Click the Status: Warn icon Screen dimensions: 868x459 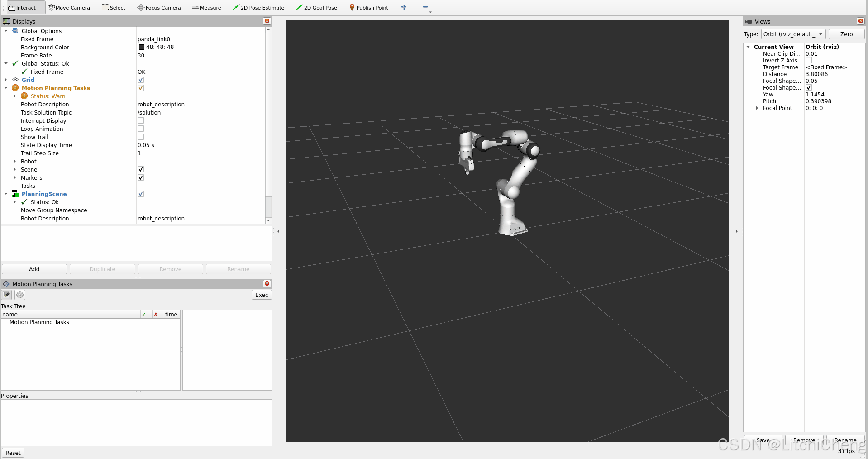tap(24, 96)
